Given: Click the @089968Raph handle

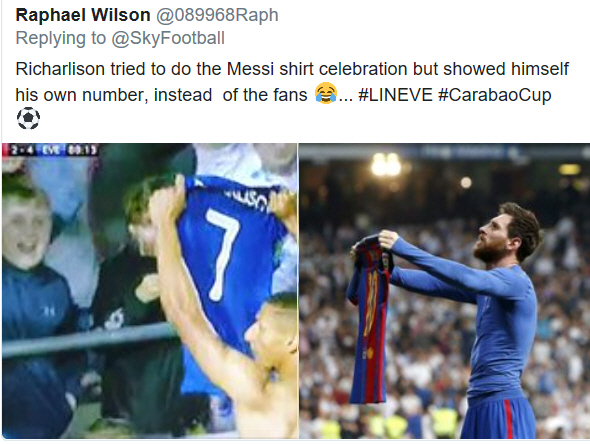Looking at the screenshot, I should 217,15.
